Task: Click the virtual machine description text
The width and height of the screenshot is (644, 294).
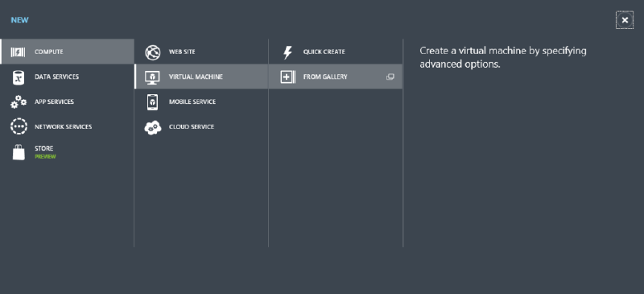Action: [503, 57]
